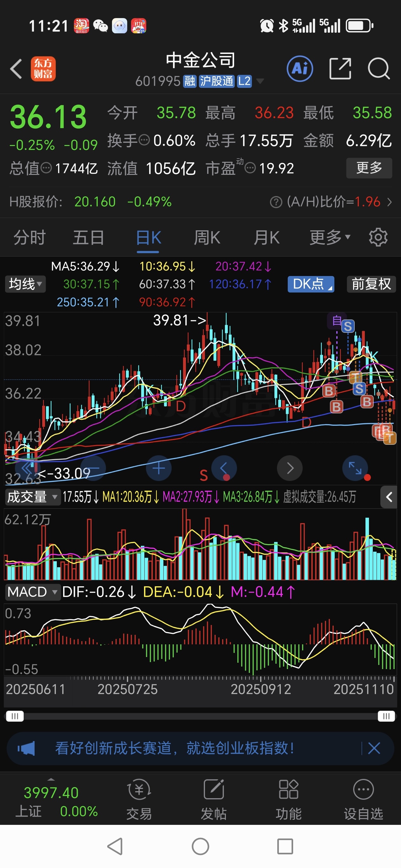Open the 更多 chart period dropdown
The image size is (401, 868).
[x=330, y=237]
